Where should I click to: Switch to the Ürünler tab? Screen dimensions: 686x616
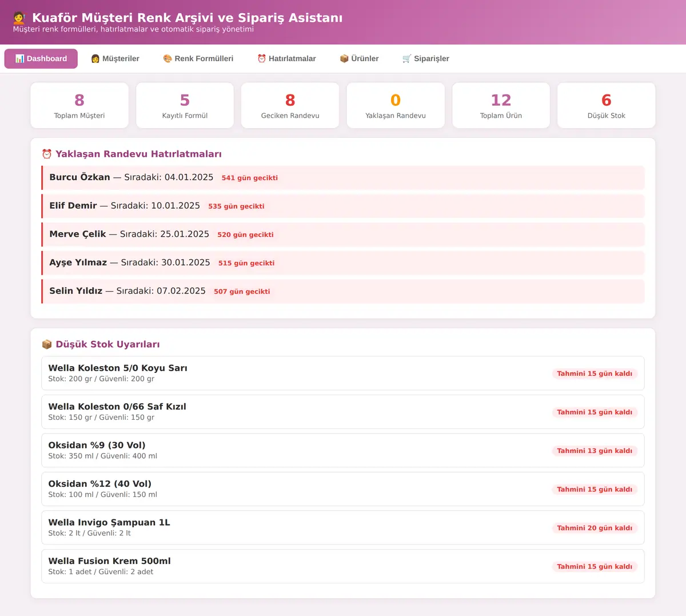(x=359, y=59)
